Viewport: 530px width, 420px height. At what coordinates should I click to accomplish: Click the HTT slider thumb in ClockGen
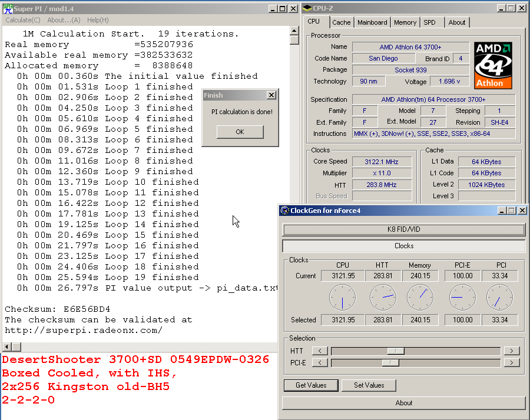[396, 351]
